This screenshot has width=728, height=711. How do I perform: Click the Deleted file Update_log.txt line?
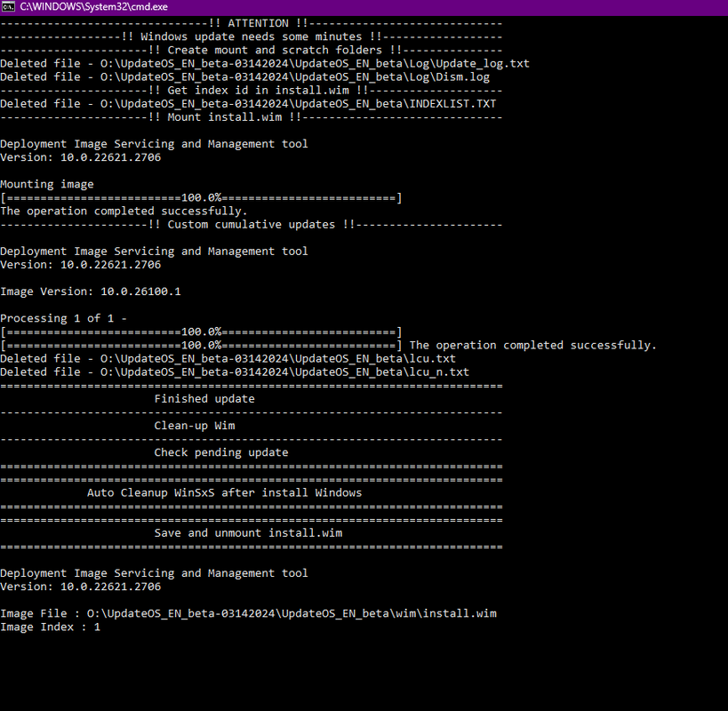coord(265,64)
